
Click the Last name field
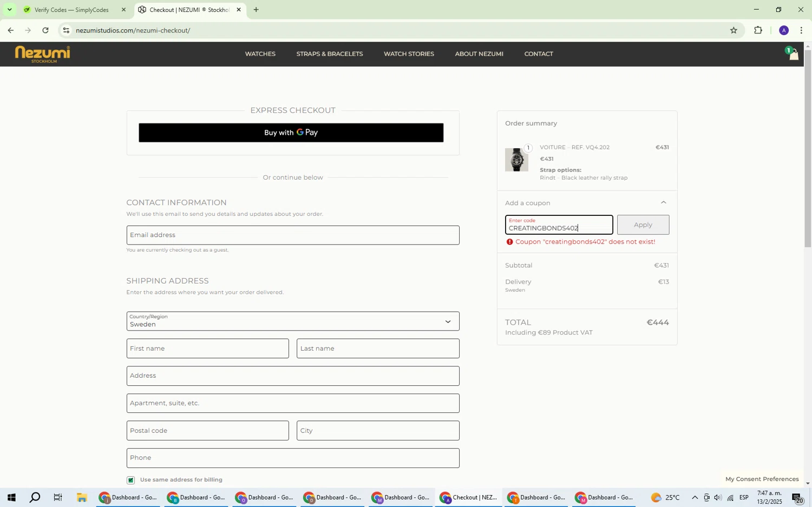click(378, 348)
